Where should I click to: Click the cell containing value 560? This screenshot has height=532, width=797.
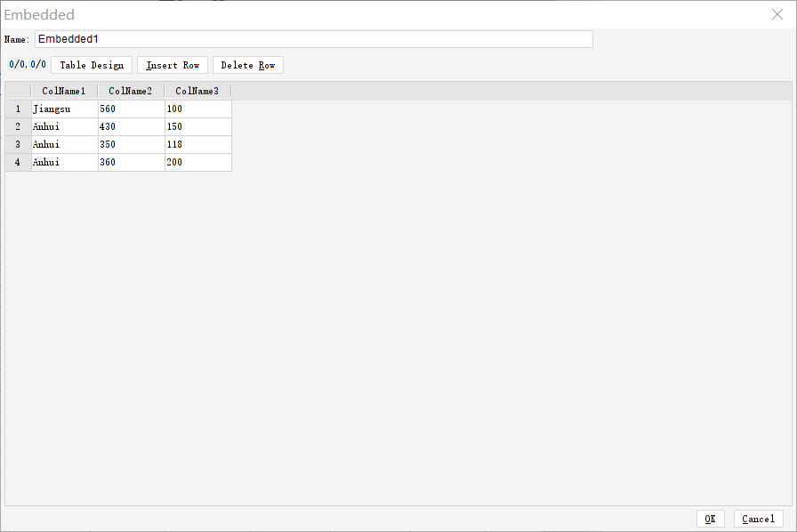(130, 109)
